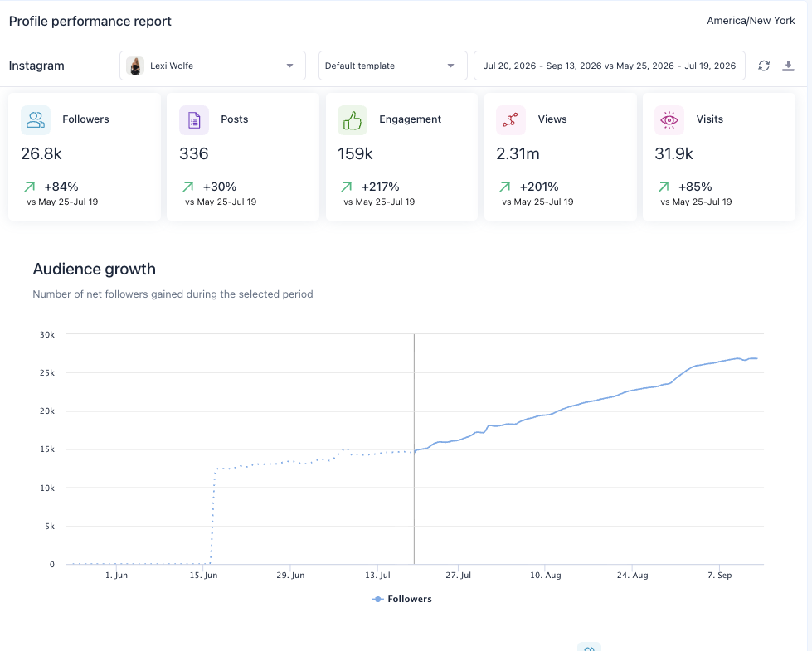
Task: Click the 159k engagement value
Action: coord(355,153)
